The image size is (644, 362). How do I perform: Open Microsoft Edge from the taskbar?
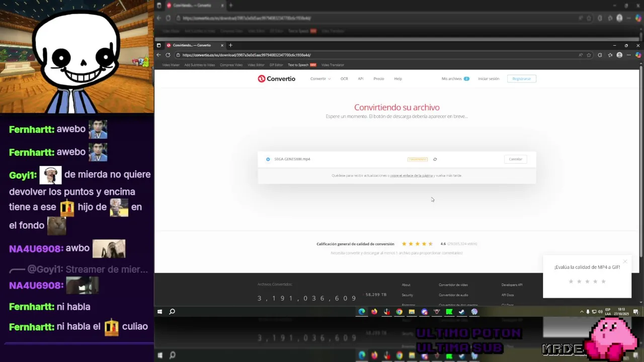pos(362,312)
